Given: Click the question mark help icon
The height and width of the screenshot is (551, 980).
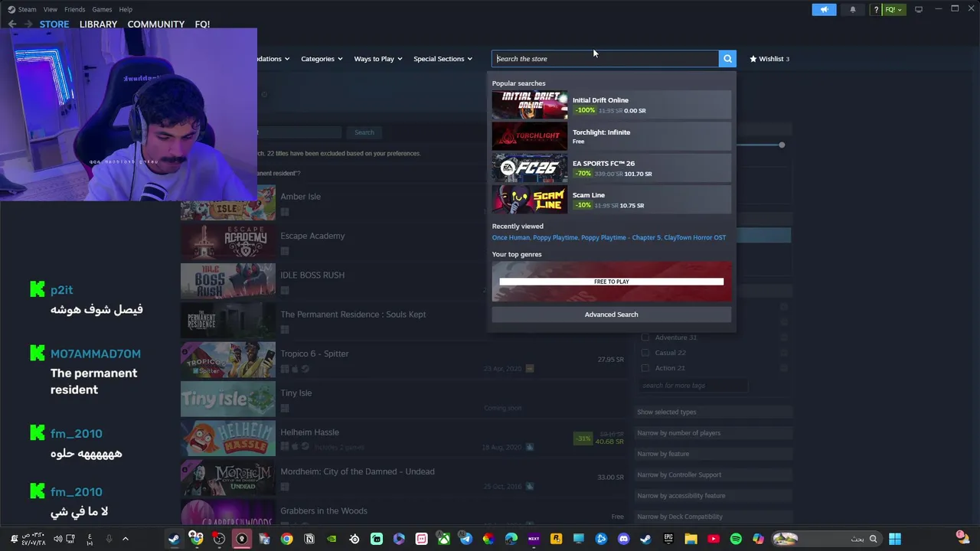Looking at the screenshot, I should click(876, 9).
